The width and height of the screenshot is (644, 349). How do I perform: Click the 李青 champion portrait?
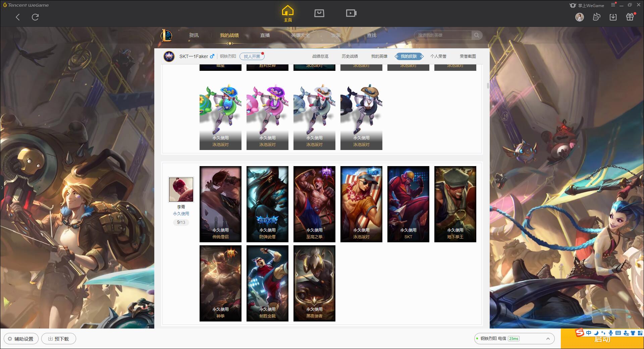[181, 190]
